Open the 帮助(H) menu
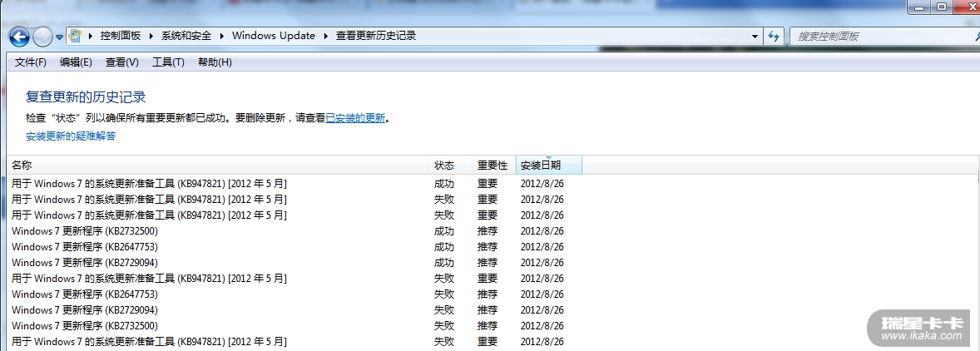The image size is (980, 351). [215, 62]
